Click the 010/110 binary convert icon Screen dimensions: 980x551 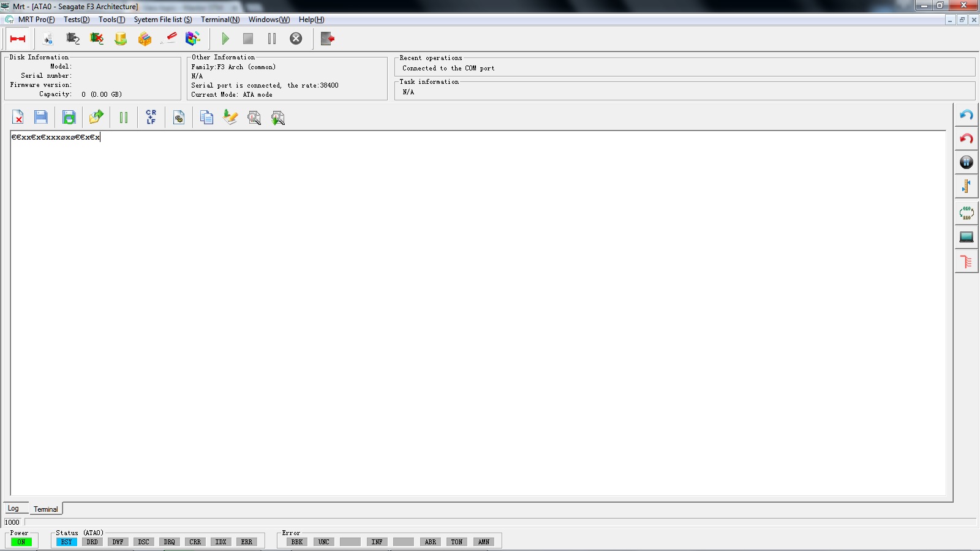(x=967, y=213)
